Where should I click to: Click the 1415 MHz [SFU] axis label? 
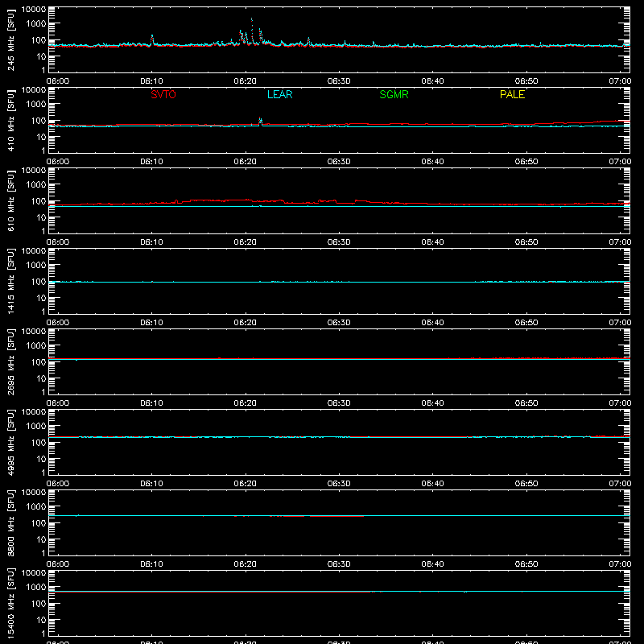pyautogui.click(x=10, y=281)
